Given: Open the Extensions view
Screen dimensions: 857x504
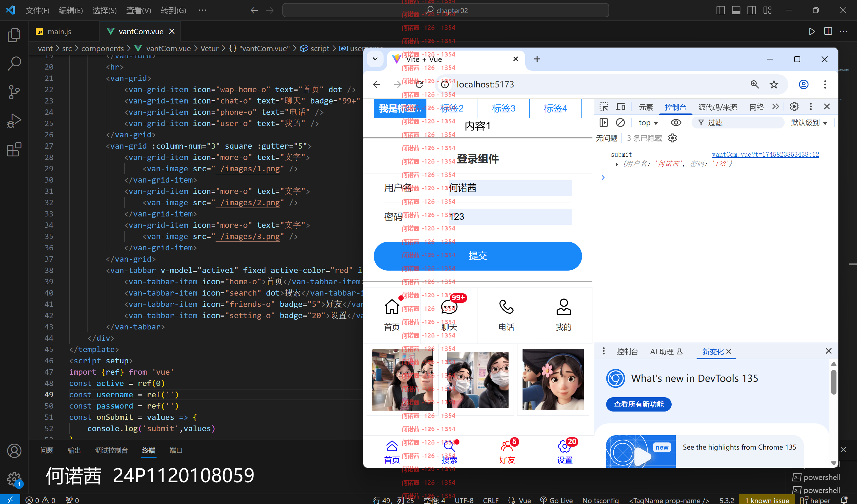Looking at the screenshot, I should (14, 149).
